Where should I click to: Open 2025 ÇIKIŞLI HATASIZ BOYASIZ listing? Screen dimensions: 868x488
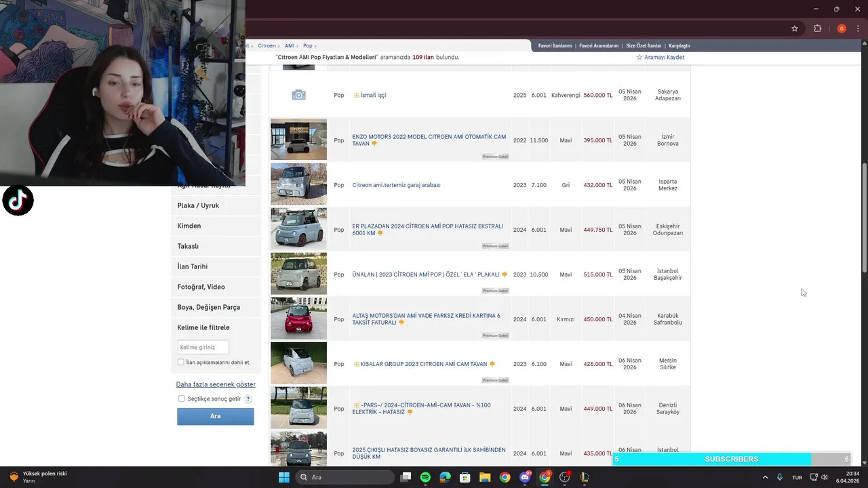coord(429,453)
